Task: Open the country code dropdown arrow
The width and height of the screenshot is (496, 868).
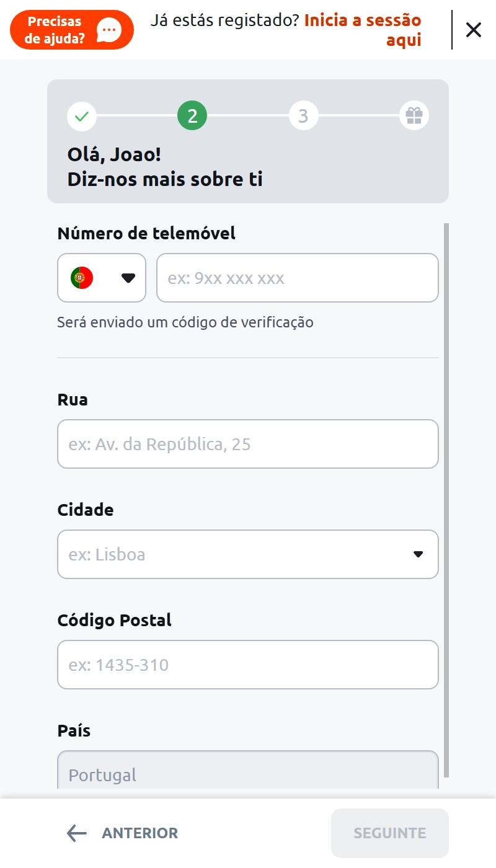Action: coord(128,278)
